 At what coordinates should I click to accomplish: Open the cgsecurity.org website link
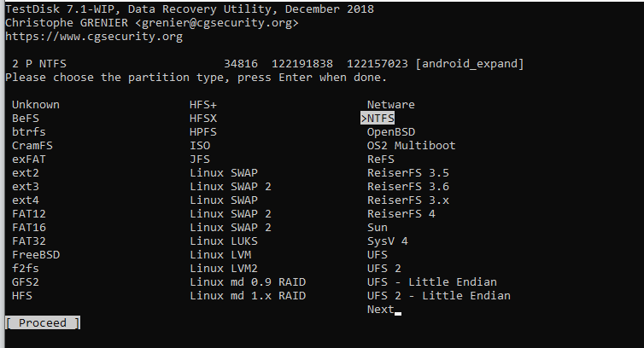click(x=94, y=37)
